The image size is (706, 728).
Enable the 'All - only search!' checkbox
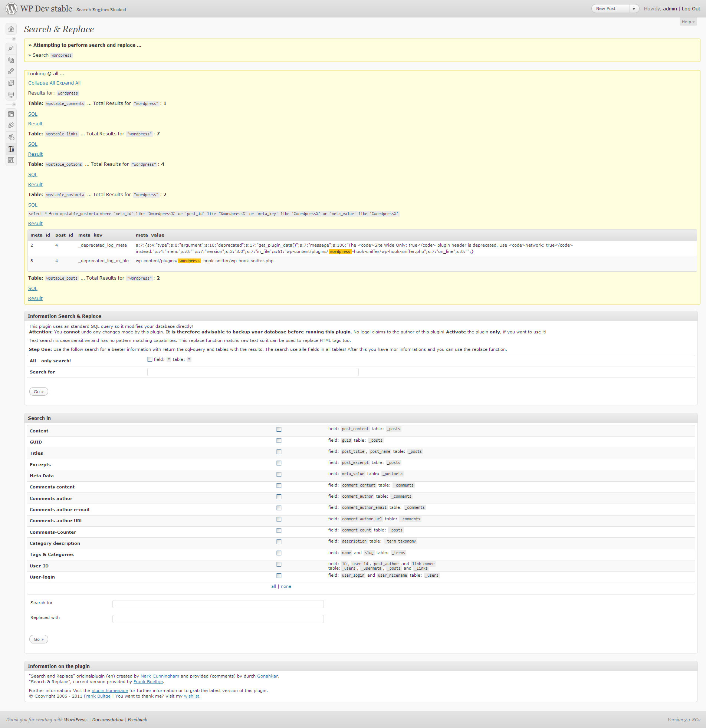tap(150, 359)
